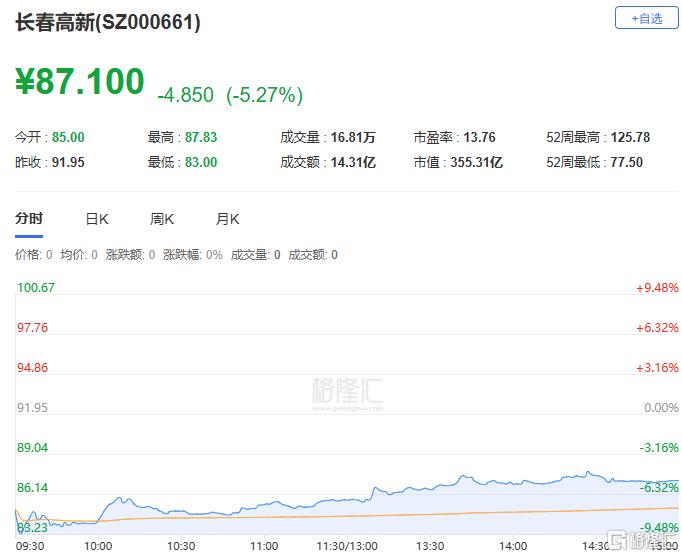The image size is (682, 557).
Task: Click the blue price line at its 14:30 peak
Action: click(588, 472)
